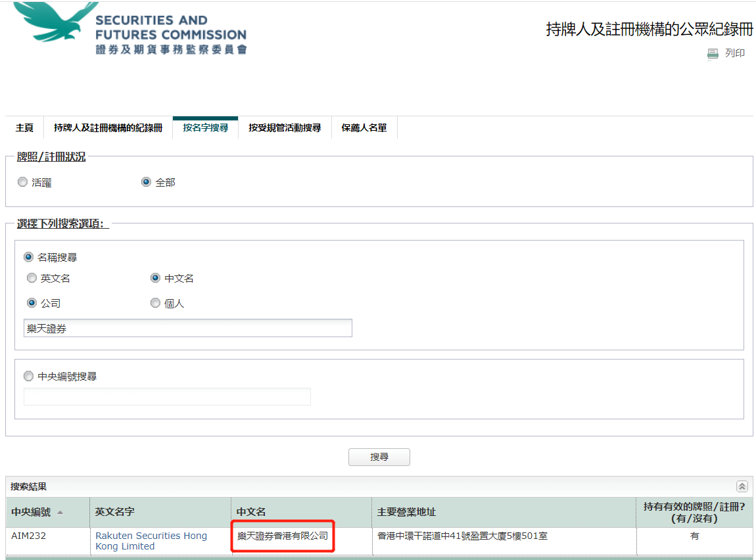Open Rakuten Securities Hong Kong Limited link
This screenshot has height=560, width=756.
151,541
